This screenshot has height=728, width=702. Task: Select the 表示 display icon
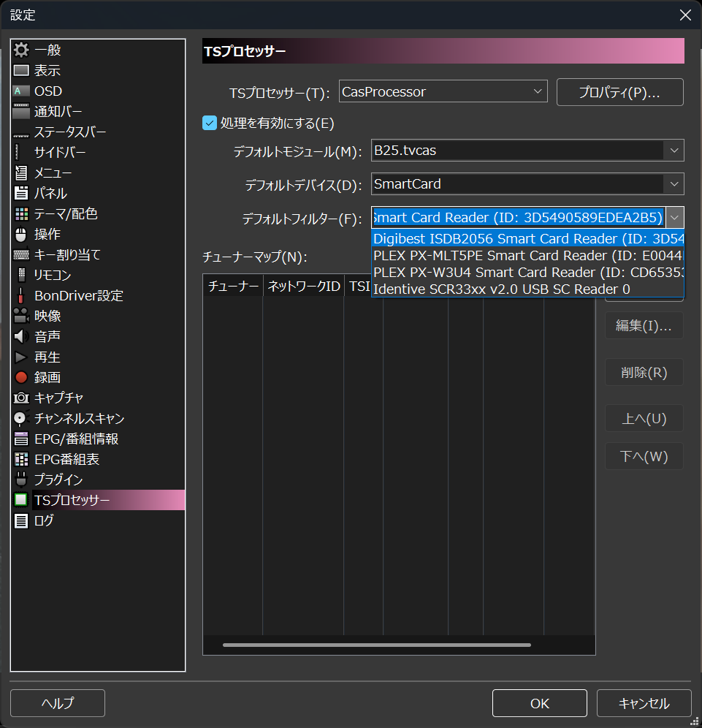click(21, 70)
